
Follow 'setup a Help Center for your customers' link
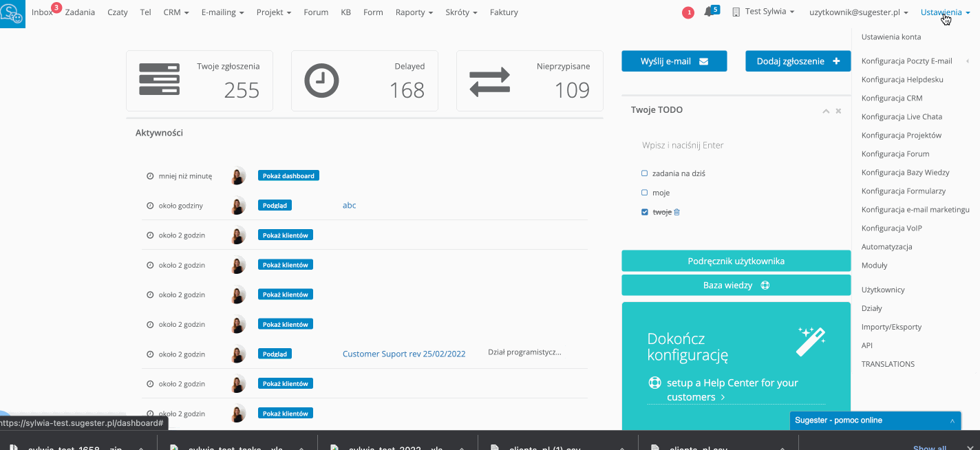tap(732, 389)
